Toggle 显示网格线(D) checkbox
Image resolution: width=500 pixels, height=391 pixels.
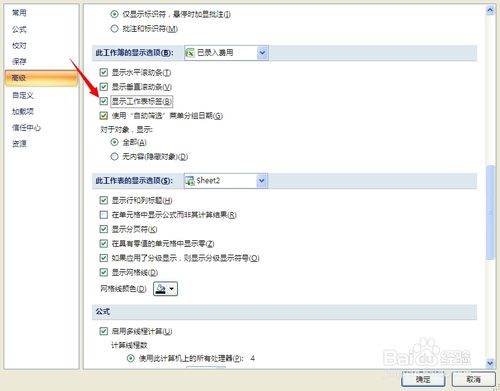(x=104, y=272)
